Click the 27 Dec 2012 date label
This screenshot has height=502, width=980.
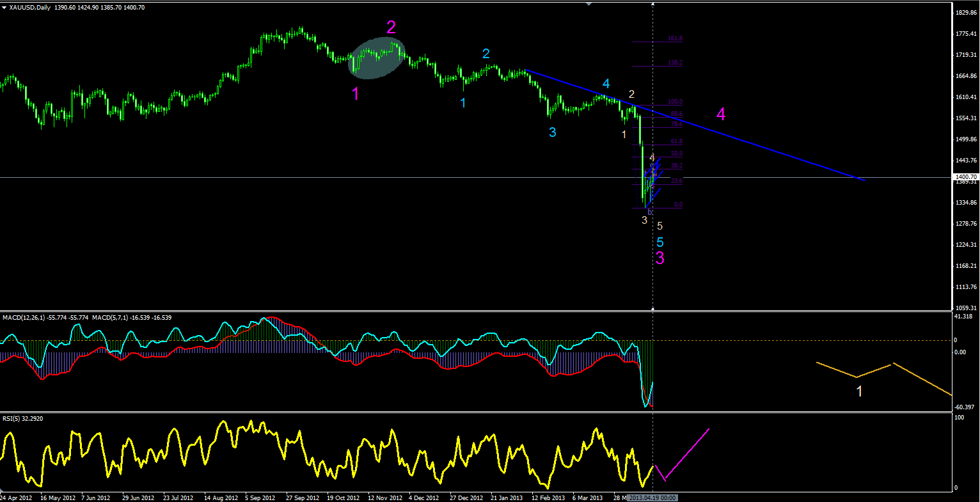click(x=466, y=498)
